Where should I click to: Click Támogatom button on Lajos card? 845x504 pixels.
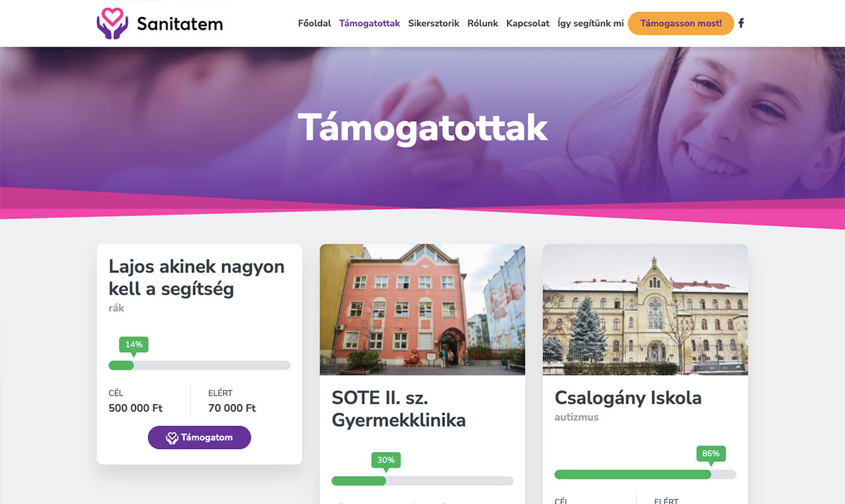click(199, 438)
